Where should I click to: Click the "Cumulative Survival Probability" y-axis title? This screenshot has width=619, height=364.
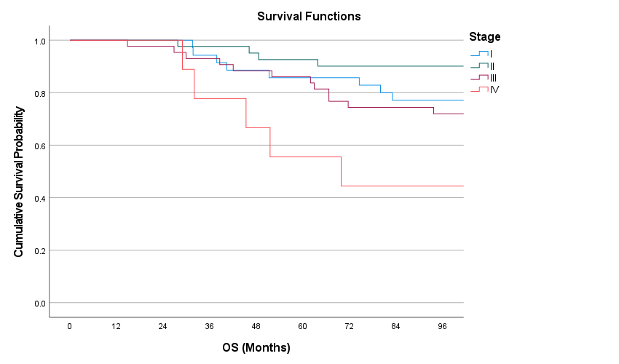pyautogui.click(x=19, y=181)
